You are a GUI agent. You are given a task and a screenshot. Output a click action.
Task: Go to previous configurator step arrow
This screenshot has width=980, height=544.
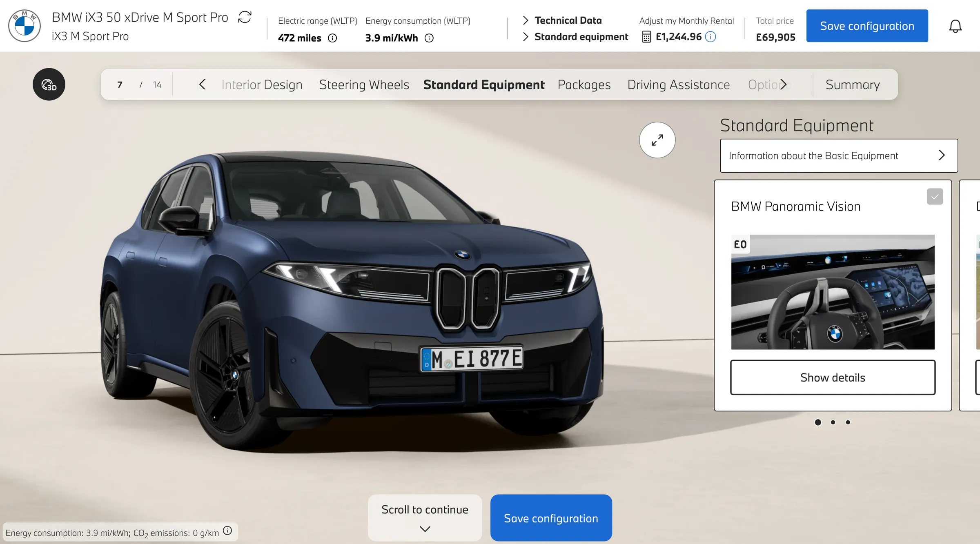click(202, 84)
